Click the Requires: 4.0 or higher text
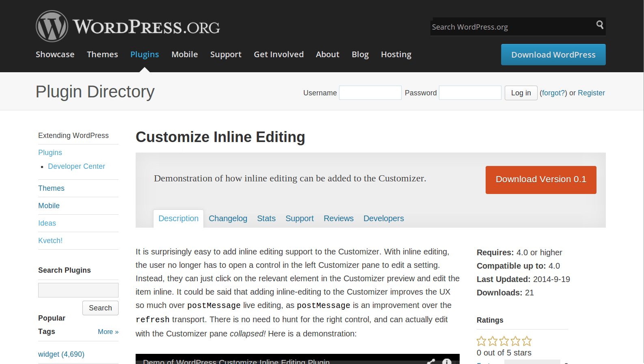The width and height of the screenshot is (644, 364). (519, 252)
